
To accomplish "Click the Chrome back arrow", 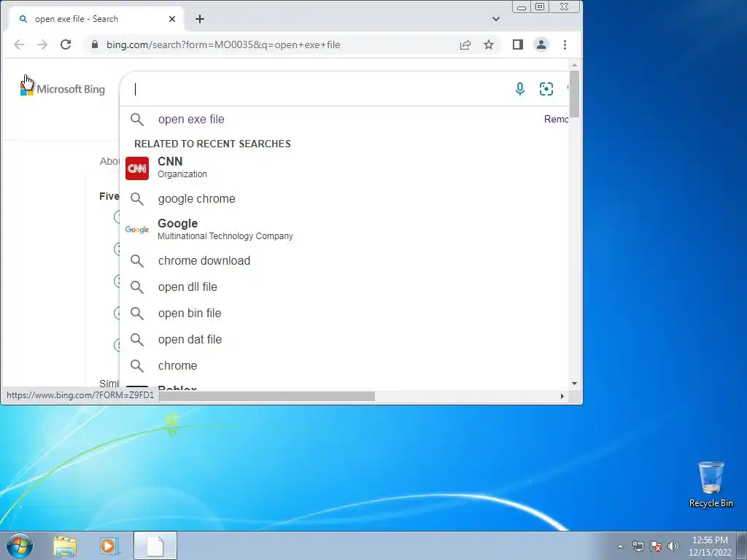I will [x=19, y=44].
